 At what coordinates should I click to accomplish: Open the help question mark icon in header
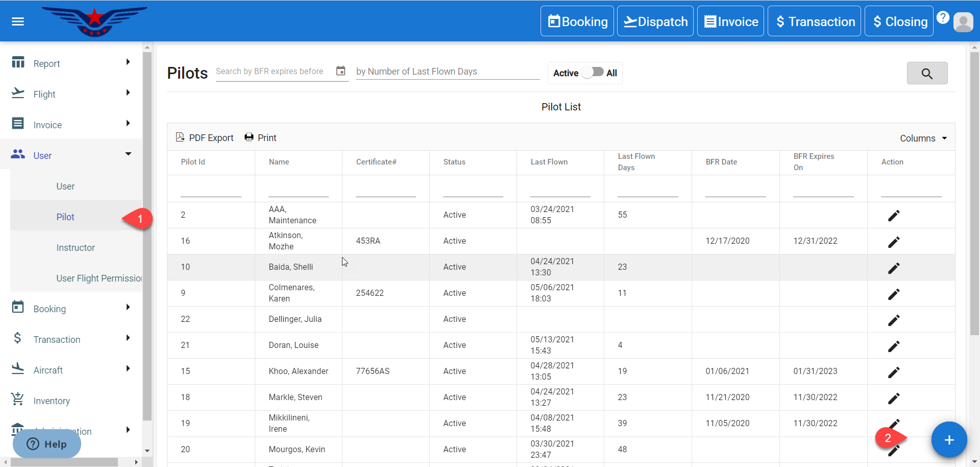point(943,17)
